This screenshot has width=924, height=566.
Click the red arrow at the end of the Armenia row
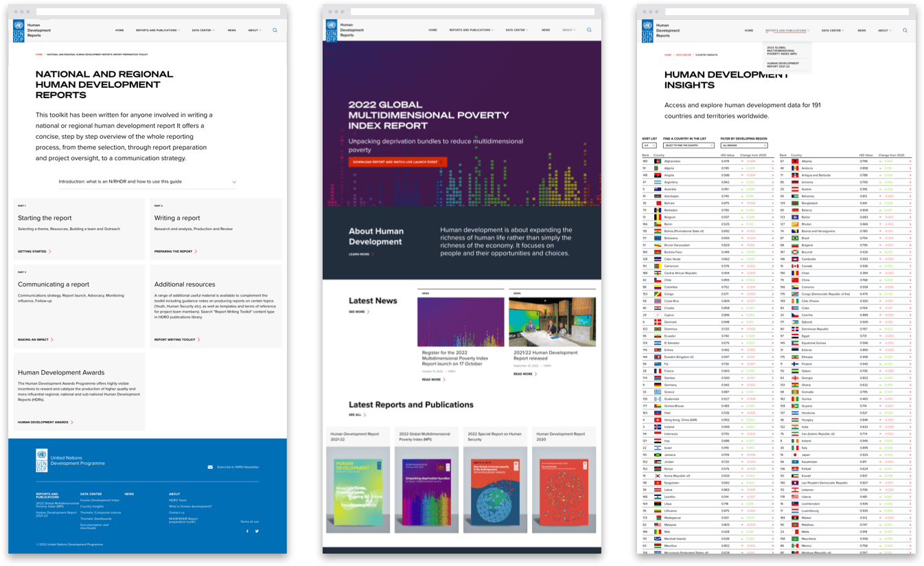pos(910,182)
